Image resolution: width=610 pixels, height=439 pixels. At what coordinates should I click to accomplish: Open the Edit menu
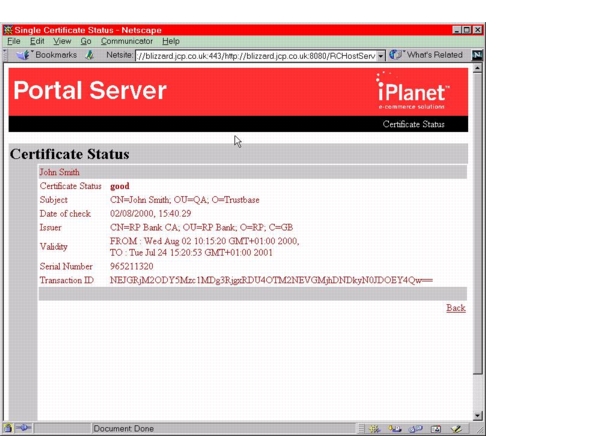pyautogui.click(x=37, y=41)
